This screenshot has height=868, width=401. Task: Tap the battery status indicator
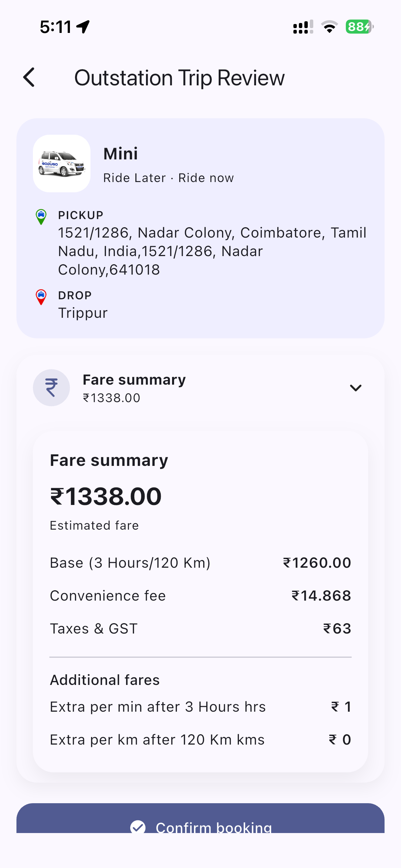[x=360, y=27]
